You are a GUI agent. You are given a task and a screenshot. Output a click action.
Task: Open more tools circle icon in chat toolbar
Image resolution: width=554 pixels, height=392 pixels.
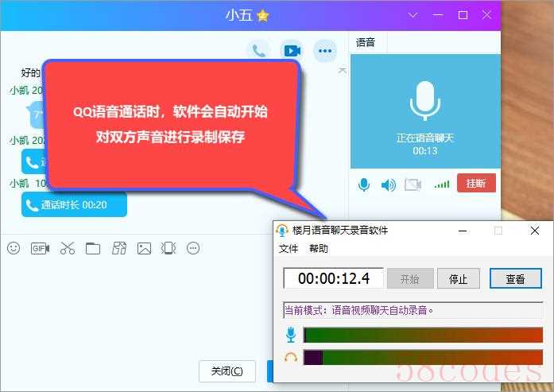(x=193, y=248)
